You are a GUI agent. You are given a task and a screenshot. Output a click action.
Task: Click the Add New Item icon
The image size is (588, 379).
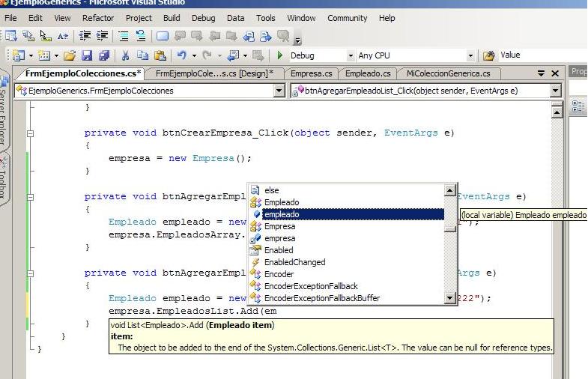(x=44, y=55)
